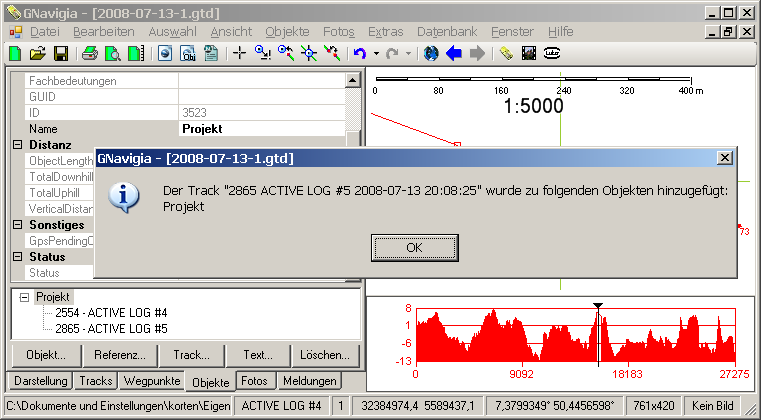Click OK in the info dialog
Image resolution: width=761 pixels, height=420 pixels.
[x=414, y=248]
